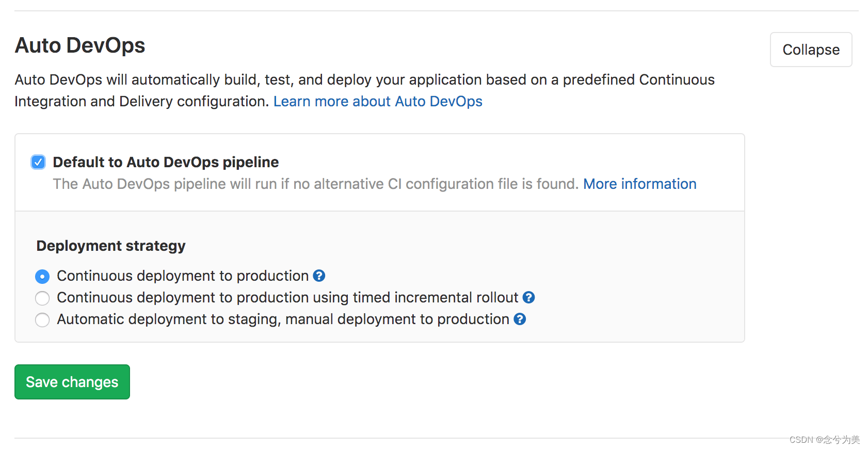This screenshot has width=868, height=449.
Task: Click the Auto DevOps heading
Action: [80, 45]
